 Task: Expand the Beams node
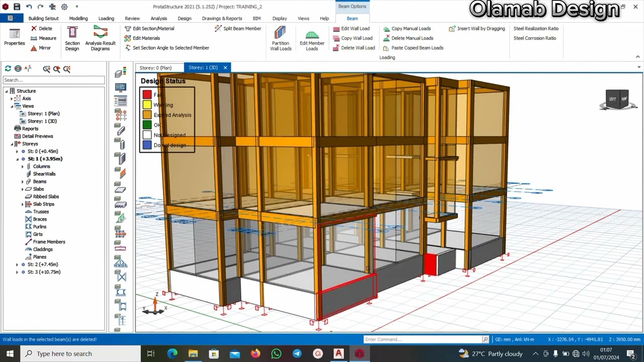(x=23, y=182)
